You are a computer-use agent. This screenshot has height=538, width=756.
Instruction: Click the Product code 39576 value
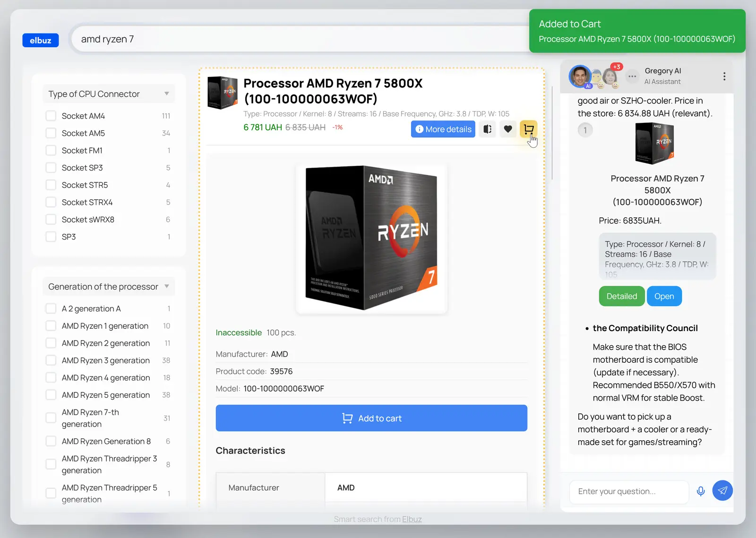(281, 371)
